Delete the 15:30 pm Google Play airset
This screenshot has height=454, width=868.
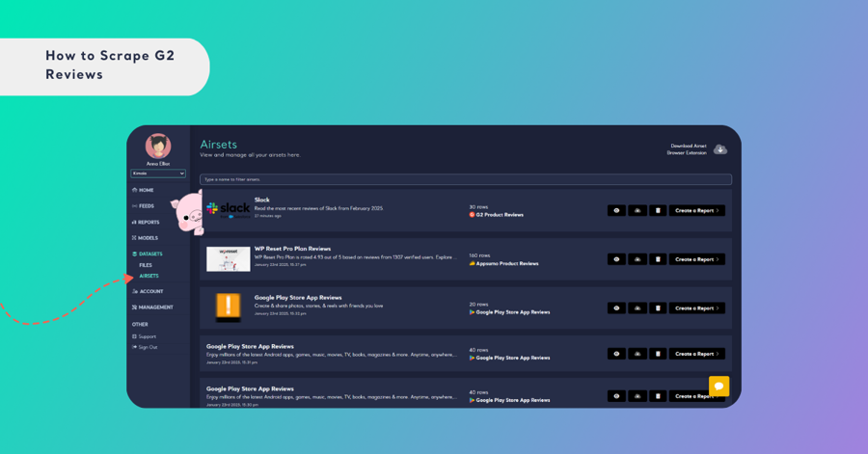pos(658,396)
